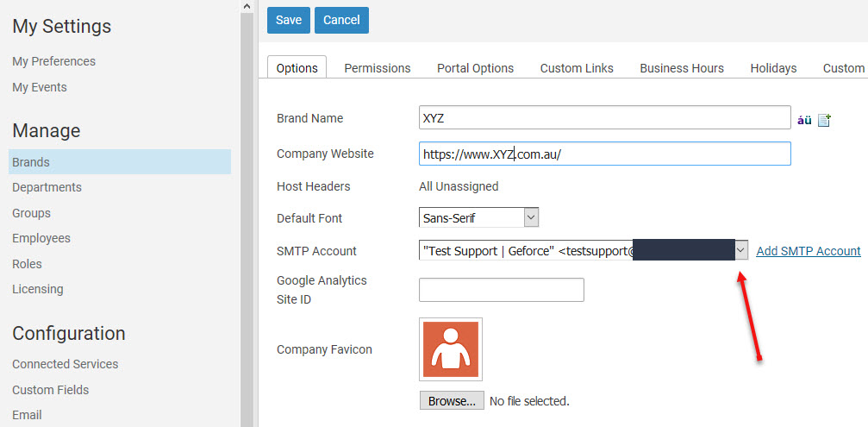Click the Cancel button

point(341,20)
